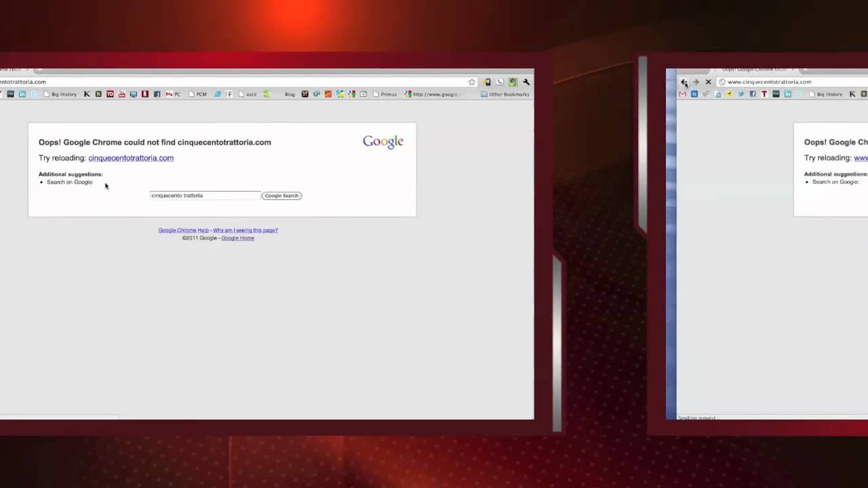Open the Google Chrome Help link
868x488 pixels.
point(183,230)
